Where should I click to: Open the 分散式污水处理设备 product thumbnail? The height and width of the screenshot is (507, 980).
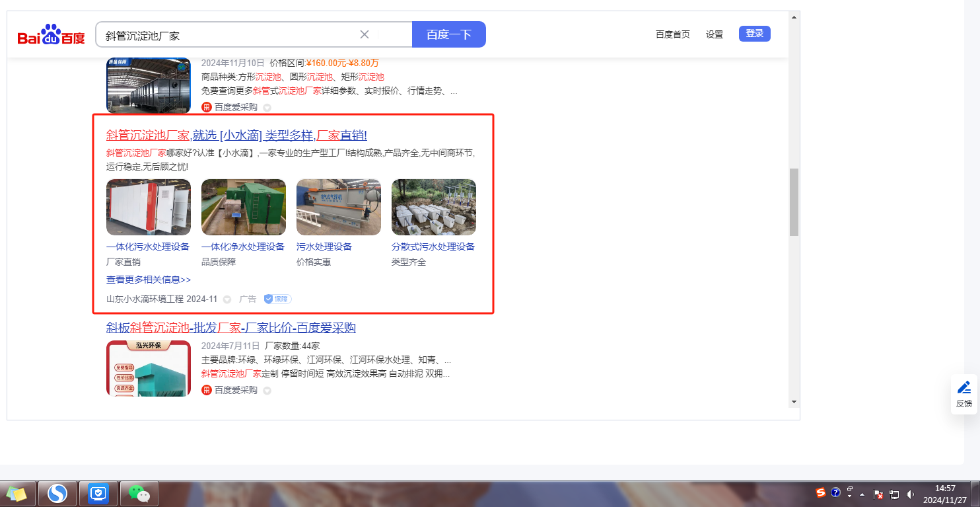click(x=434, y=208)
